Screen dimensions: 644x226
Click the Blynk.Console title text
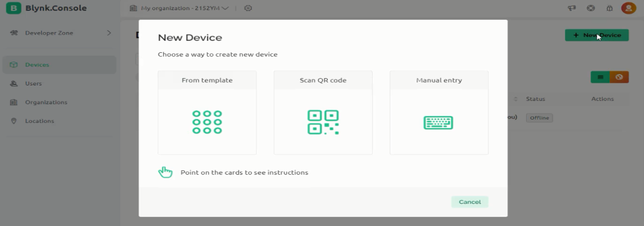(56, 8)
